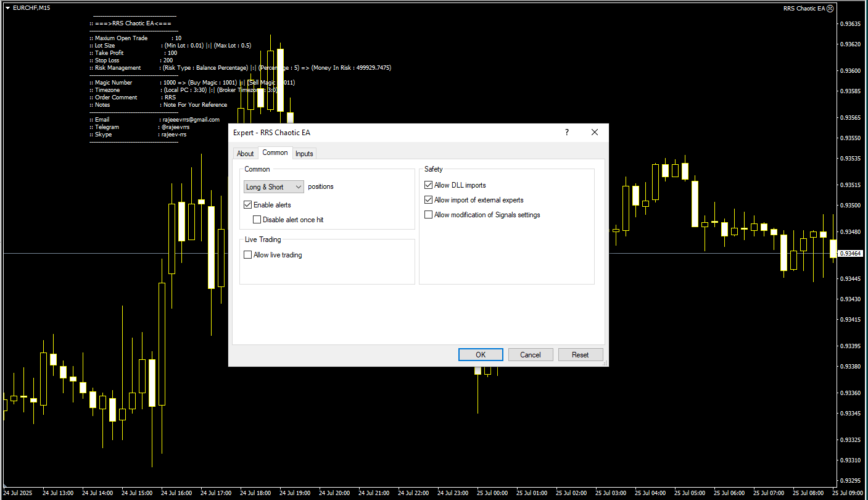The image size is (868, 500).
Task: Click the question mark help icon in dialog
Action: pos(566,132)
